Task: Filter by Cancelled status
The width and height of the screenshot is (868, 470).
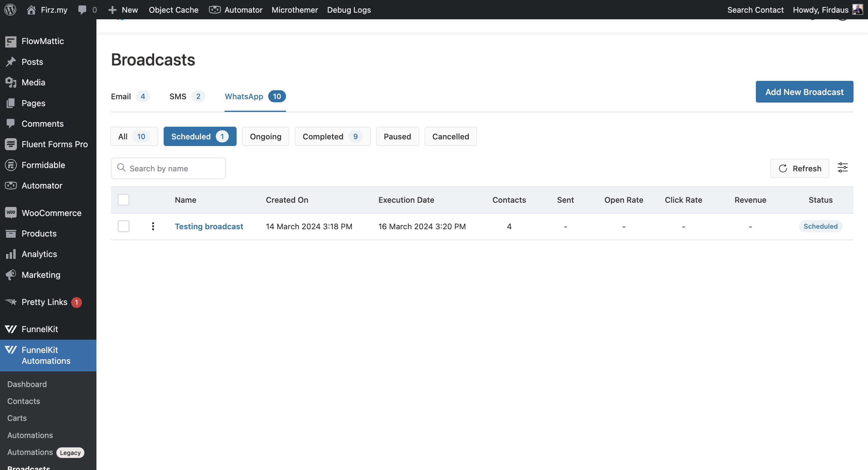Action: (x=451, y=137)
